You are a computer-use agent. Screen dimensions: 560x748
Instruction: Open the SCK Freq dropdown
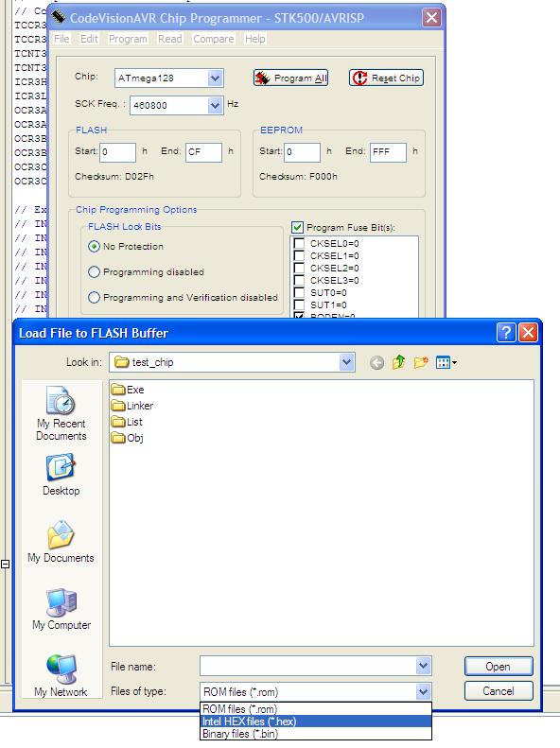pos(215,105)
